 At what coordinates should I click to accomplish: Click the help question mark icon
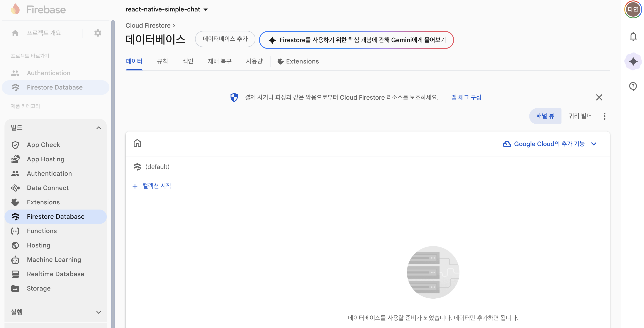633,86
